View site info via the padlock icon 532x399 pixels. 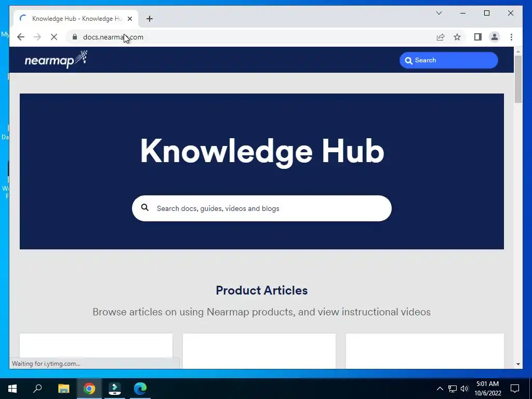(x=75, y=37)
